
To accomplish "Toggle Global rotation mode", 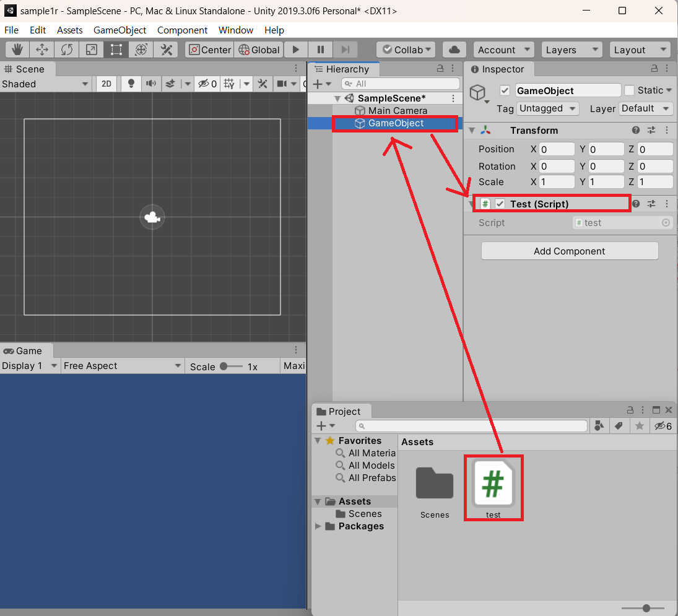I will point(259,50).
